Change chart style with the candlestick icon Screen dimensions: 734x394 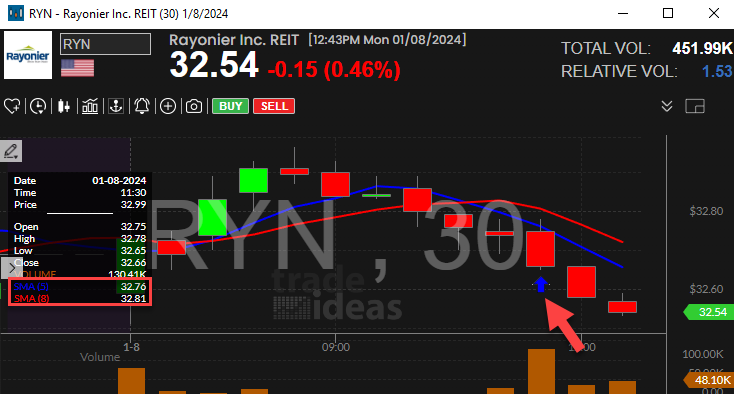[x=64, y=106]
